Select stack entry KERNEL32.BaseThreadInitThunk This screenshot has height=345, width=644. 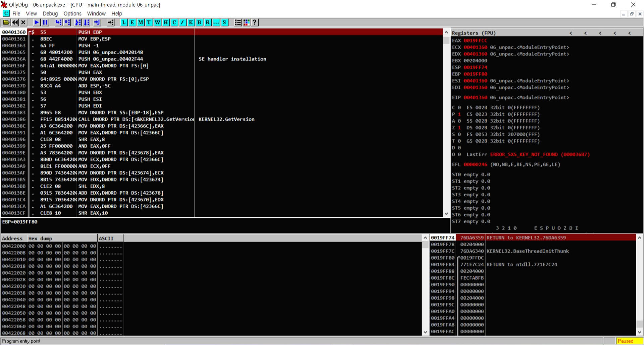(533, 251)
